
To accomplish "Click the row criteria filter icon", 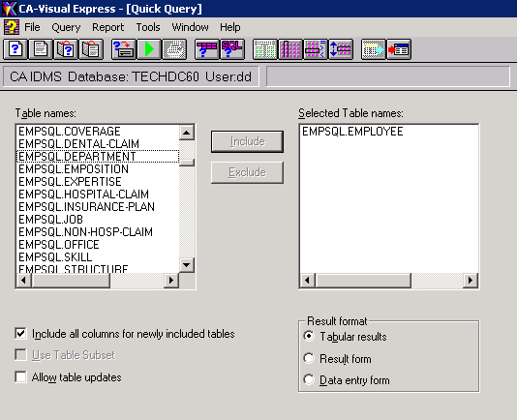I will [316, 49].
